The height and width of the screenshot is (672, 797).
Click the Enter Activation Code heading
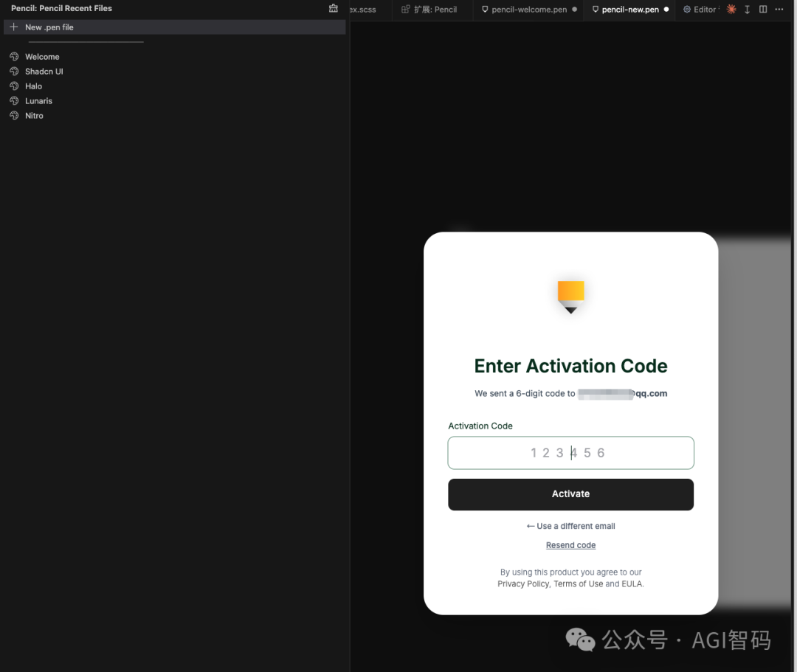pyautogui.click(x=570, y=366)
